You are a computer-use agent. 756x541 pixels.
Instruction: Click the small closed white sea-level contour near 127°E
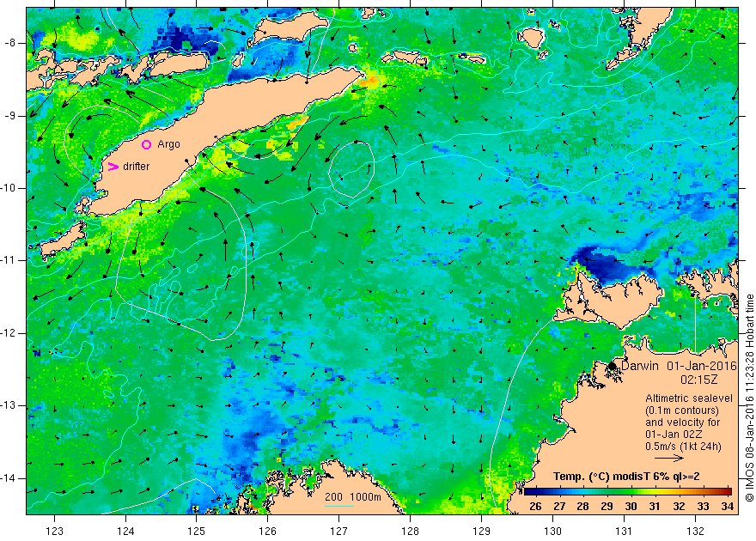(351, 170)
